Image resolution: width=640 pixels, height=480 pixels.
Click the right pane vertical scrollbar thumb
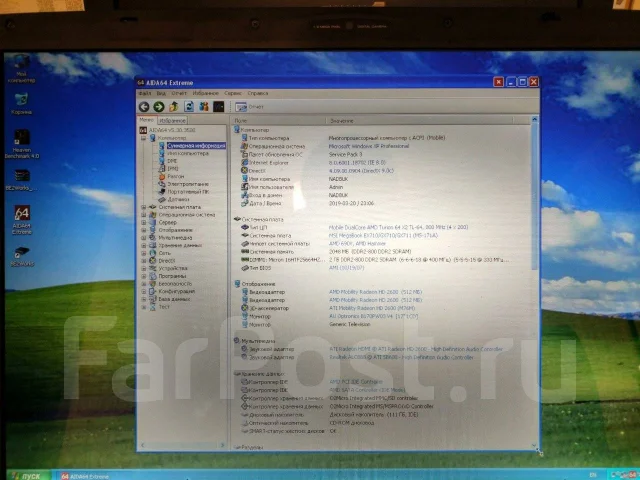535,196
